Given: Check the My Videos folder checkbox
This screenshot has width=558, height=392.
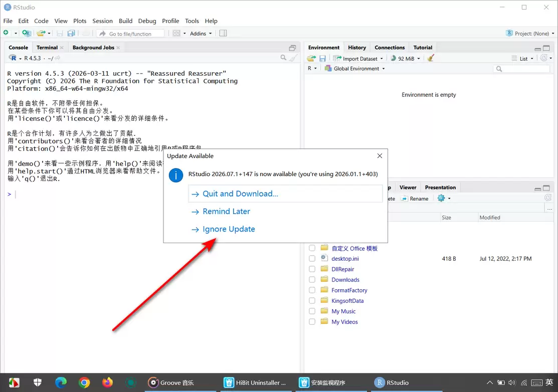Looking at the screenshot, I should coord(312,321).
